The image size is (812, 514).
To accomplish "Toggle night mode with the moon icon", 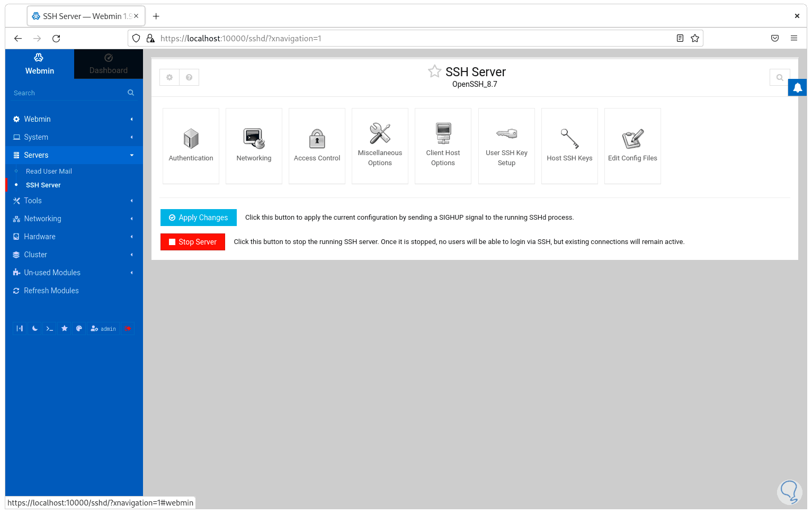I will click(34, 329).
